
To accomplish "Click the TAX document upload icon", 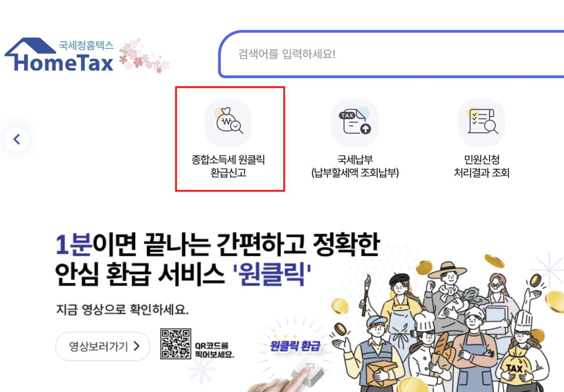I will coord(355,123).
